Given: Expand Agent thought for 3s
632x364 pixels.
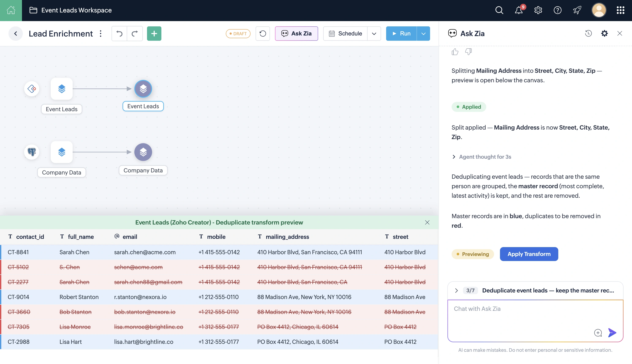Looking at the screenshot, I should 481,157.
